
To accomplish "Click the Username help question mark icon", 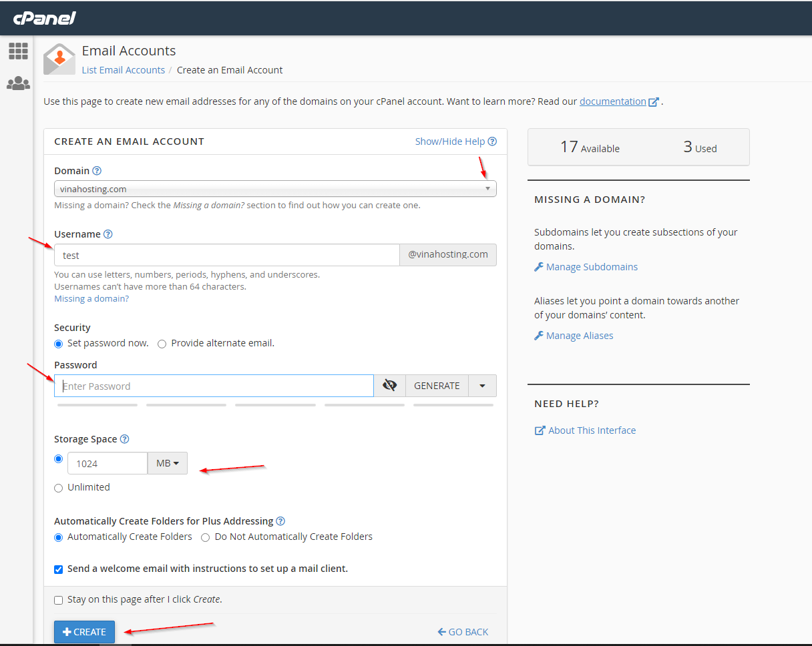I will (x=108, y=234).
